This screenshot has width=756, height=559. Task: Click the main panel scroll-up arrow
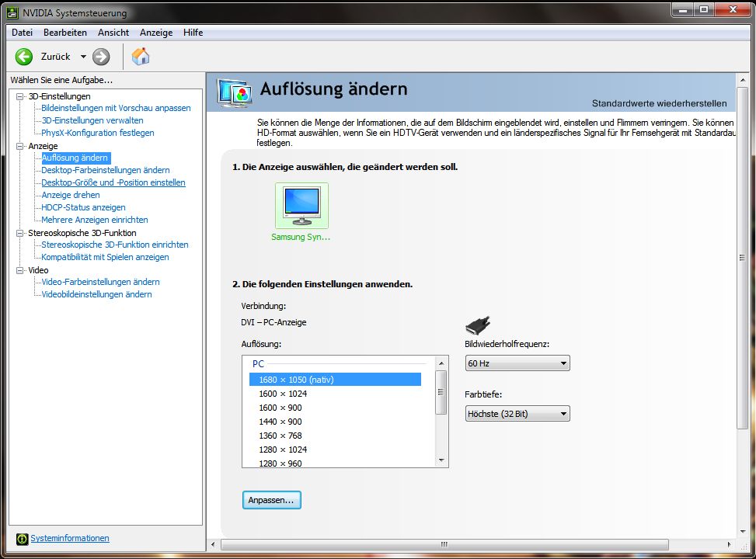[742, 80]
